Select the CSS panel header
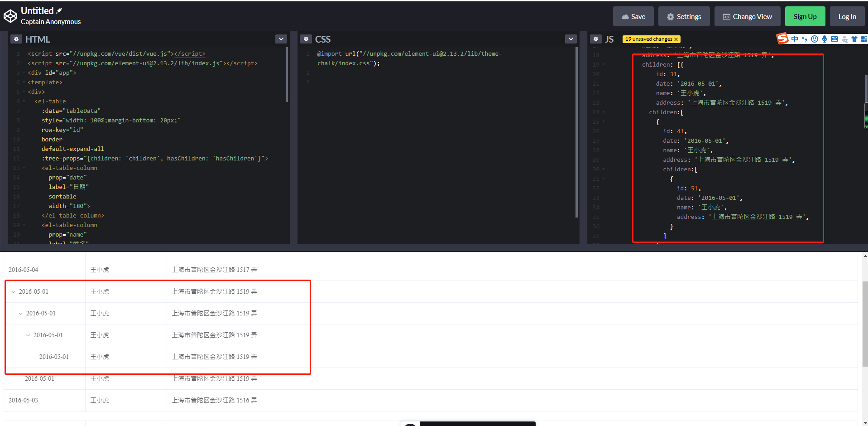Image resolution: width=868 pixels, height=426 pixels. (323, 39)
